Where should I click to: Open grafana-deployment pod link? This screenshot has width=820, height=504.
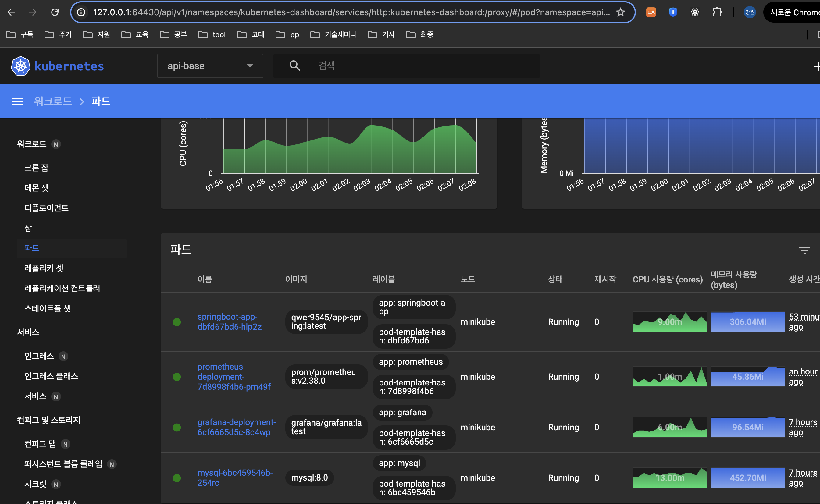(237, 427)
